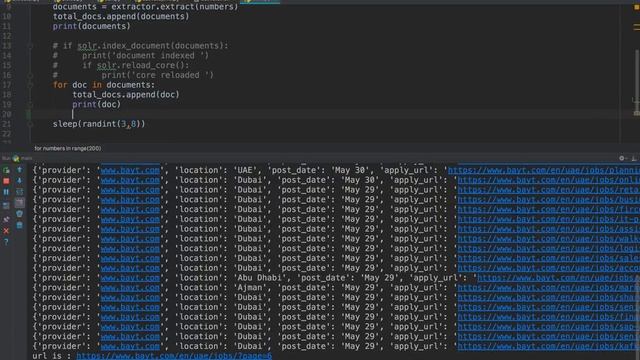This screenshot has width=640, height=360.
Task: Toggle soft-wrap in the console
Action: pyautogui.click(x=19, y=192)
